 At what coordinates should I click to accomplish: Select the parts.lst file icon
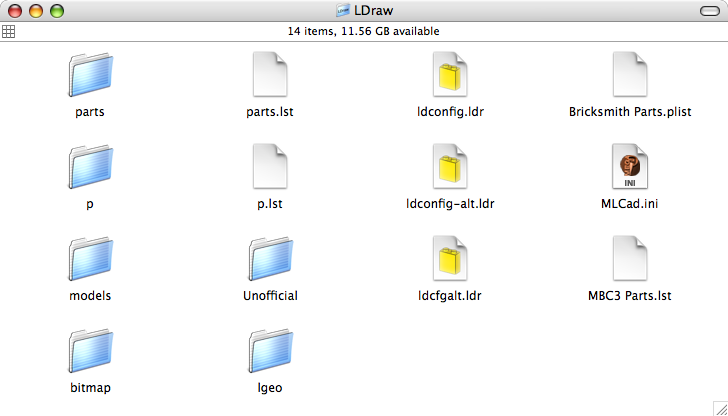click(270, 74)
